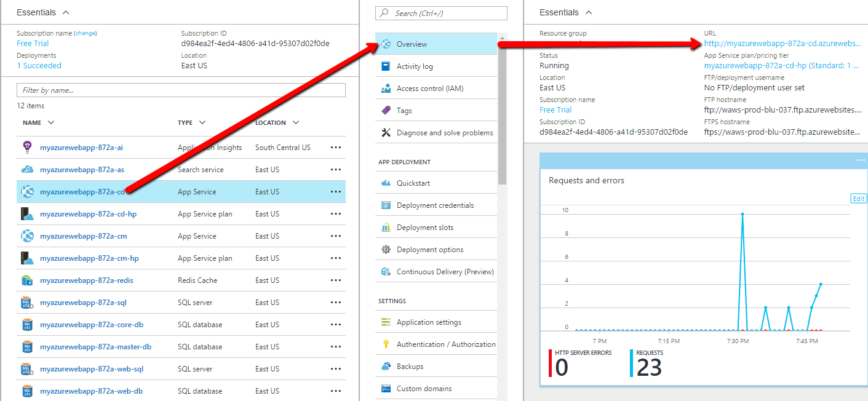Open the more options menu for myazurewebapp-872a-ai
868x401 pixels.
point(336,148)
